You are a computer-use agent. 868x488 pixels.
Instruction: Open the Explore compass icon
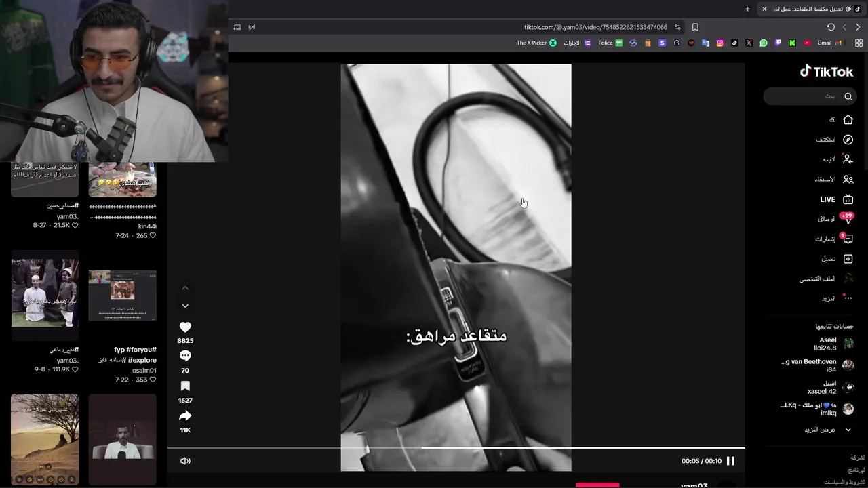[848, 139]
